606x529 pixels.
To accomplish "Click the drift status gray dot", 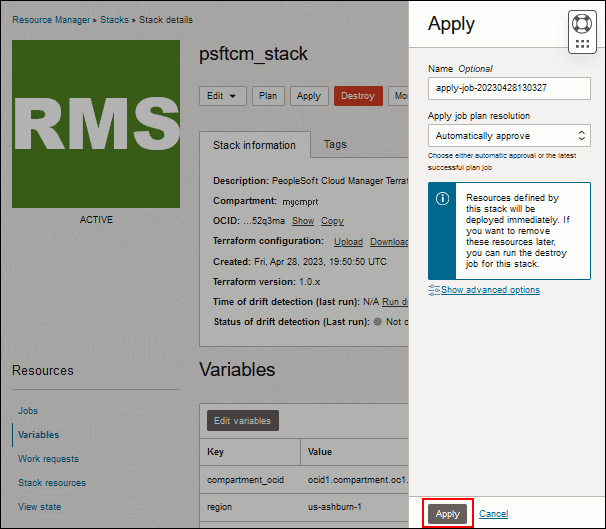I will pos(378,321).
